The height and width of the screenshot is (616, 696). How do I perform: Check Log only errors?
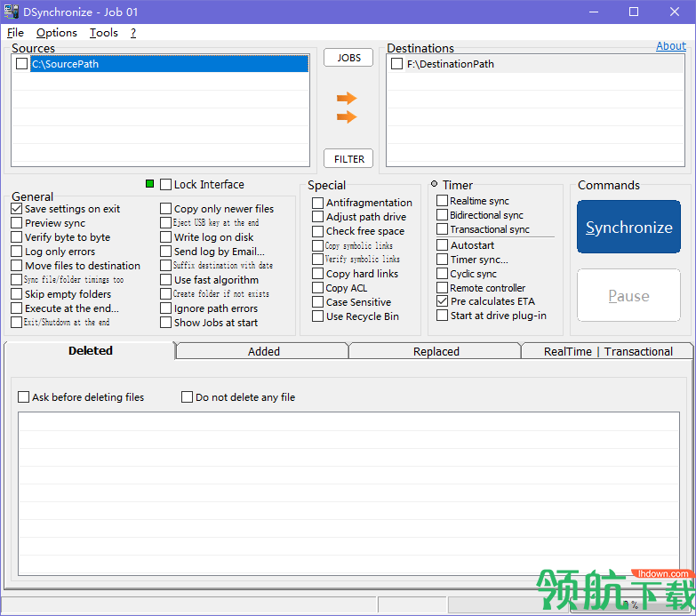click(16, 252)
